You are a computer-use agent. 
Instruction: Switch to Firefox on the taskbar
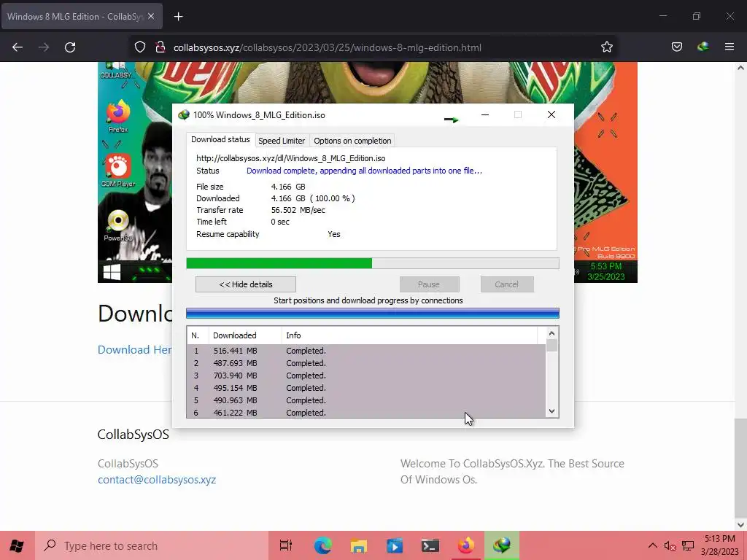point(466,545)
